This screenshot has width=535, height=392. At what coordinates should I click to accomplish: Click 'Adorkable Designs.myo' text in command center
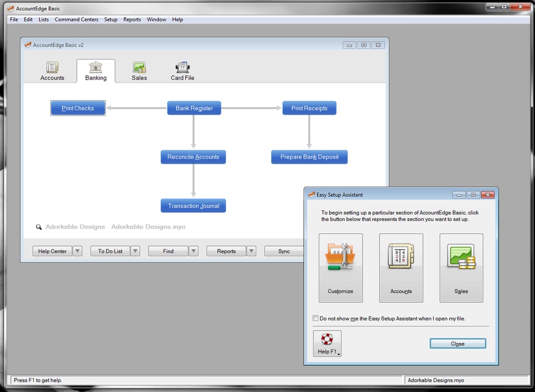[148, 227]
